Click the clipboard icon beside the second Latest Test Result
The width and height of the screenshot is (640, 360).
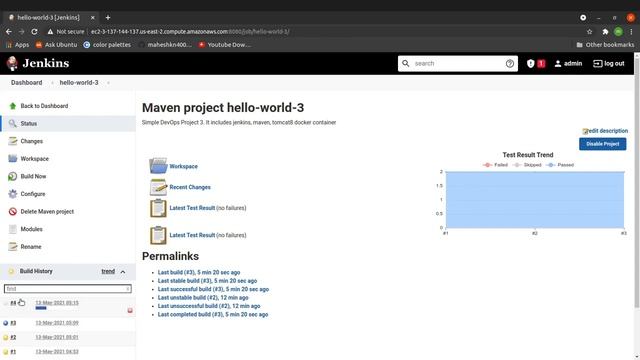158,235
